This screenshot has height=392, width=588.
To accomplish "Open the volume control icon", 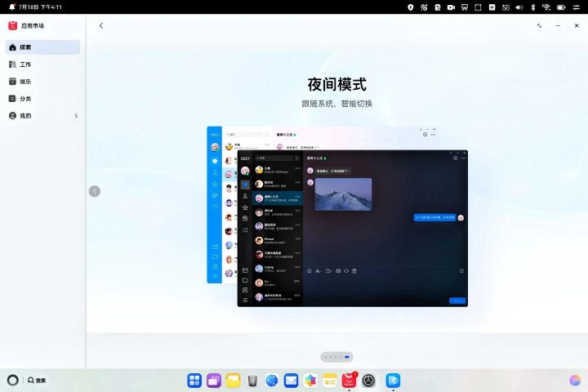I will [x=519, y=7].
